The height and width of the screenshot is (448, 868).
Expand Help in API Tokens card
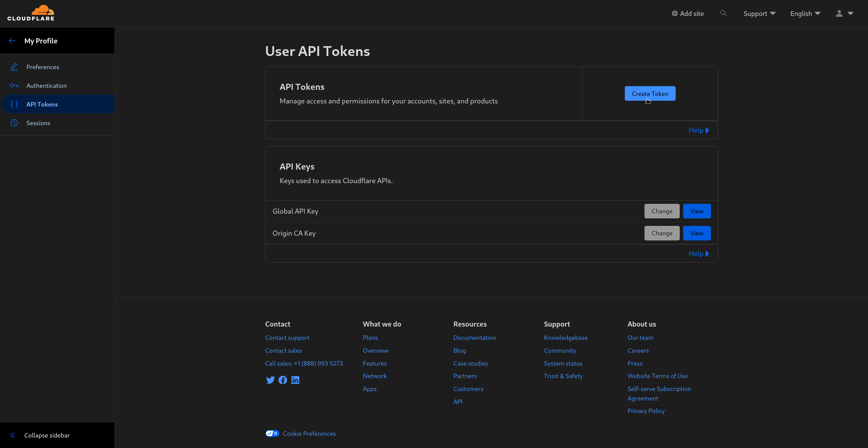pos(699,130)
